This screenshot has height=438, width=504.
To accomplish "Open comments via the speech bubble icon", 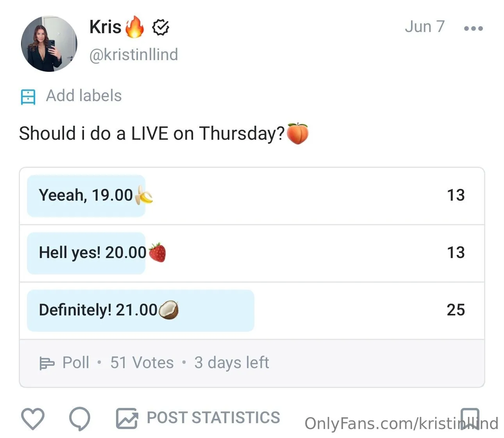I will [80, 419].
